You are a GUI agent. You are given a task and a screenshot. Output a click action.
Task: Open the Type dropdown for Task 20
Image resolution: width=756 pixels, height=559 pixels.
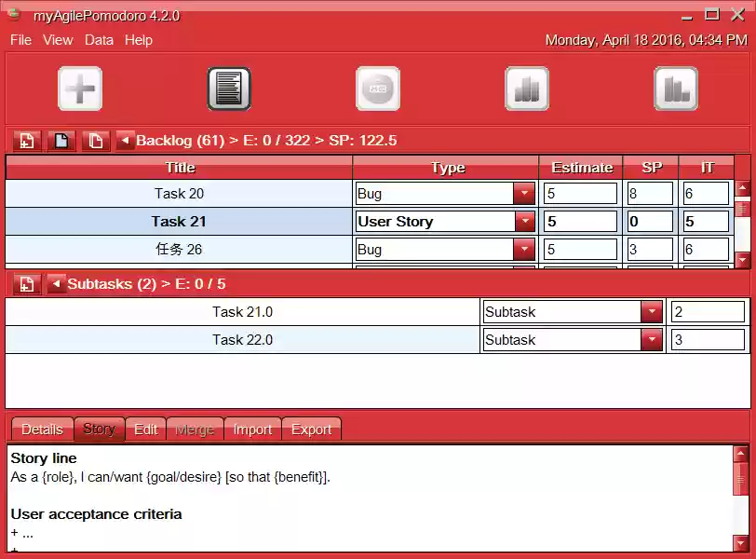(525, 193)
